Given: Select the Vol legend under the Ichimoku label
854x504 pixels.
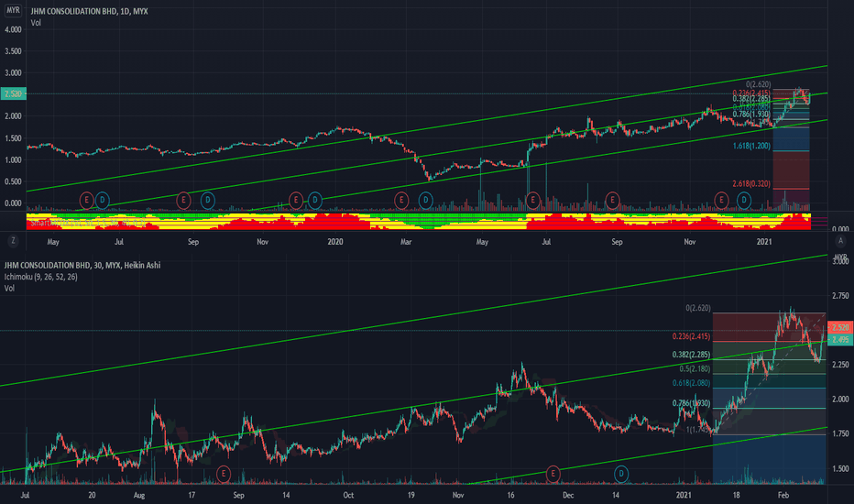Looking at the screenshot, I should [x=9, y=289].
